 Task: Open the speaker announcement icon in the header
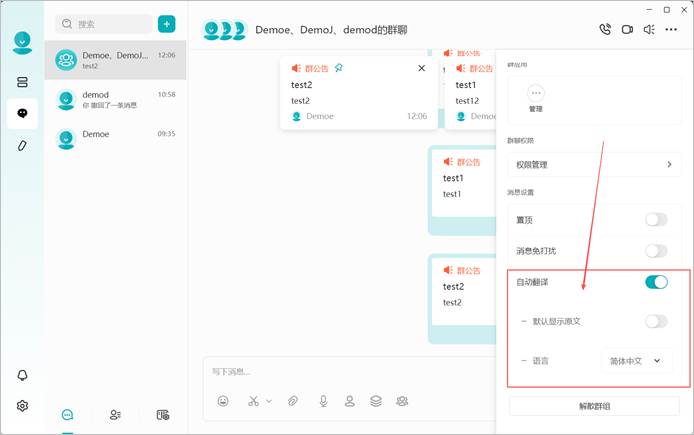(649, 30)
